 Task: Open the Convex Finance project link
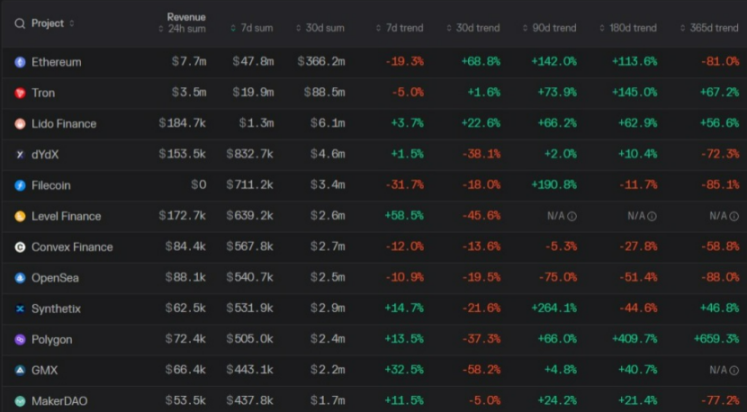coord(72,247)
